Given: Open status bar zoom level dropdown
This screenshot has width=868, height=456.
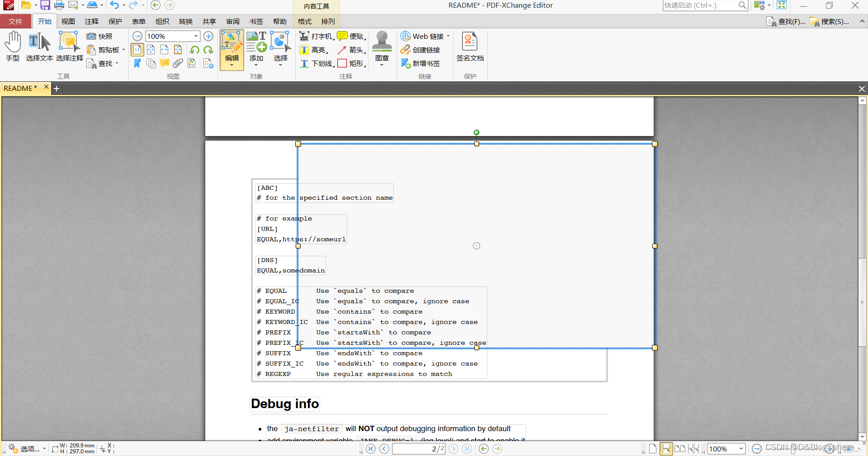Looking at the screenshot, I should pyautogui.click(x=741, y=449).
